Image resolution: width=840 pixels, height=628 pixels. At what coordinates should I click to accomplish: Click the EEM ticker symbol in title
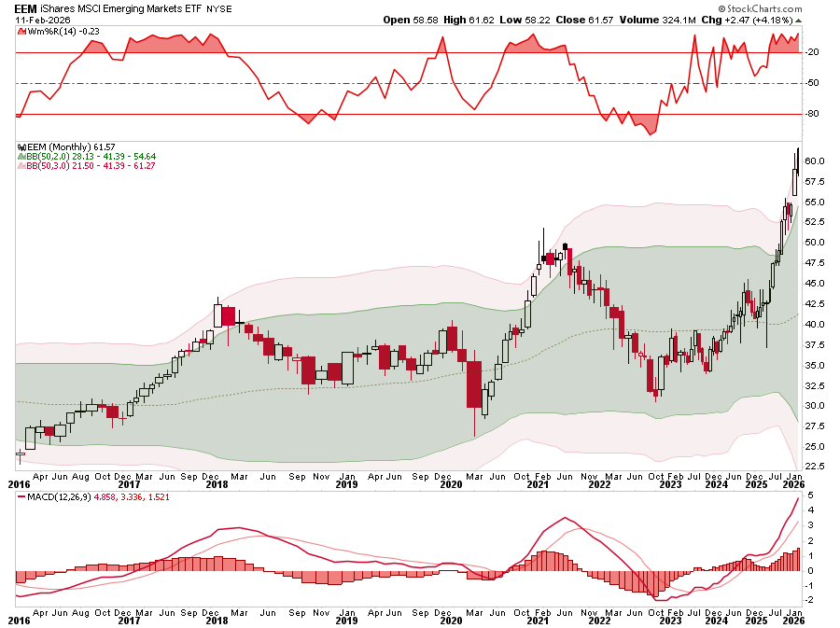[x=25, y=7]
